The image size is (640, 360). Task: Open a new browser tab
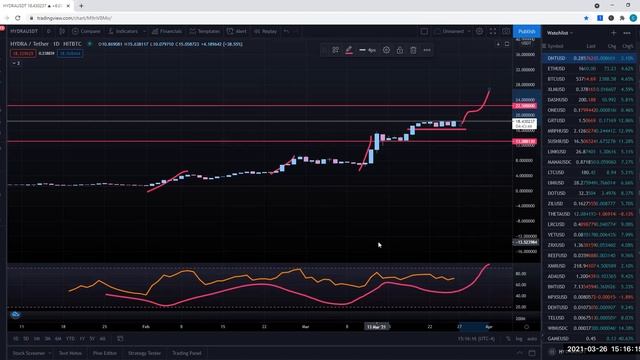81,6
